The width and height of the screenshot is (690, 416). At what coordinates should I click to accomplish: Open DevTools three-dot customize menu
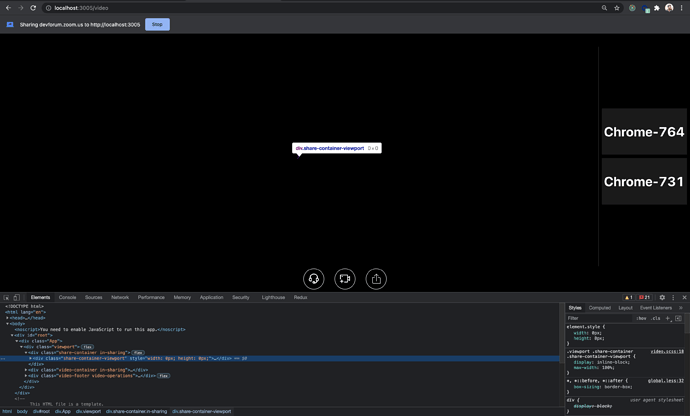(x=673, y=298)
